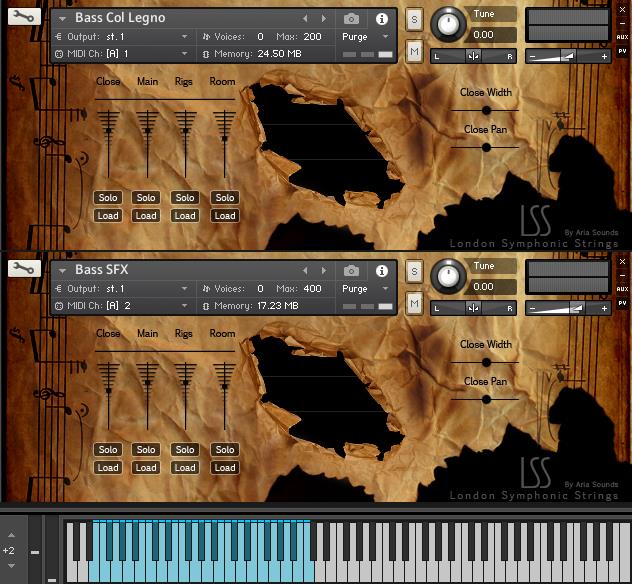Solo the Main mic in Bass Col Legno
The width and height of the screenshot is (632, 584).
click(x=146, y=197)
